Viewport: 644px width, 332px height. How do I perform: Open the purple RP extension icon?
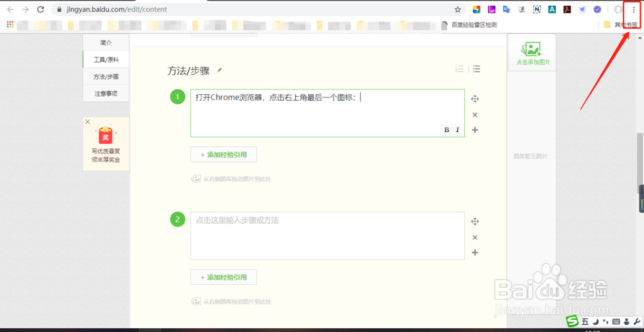pyautogui.click(x=491, y=9)
